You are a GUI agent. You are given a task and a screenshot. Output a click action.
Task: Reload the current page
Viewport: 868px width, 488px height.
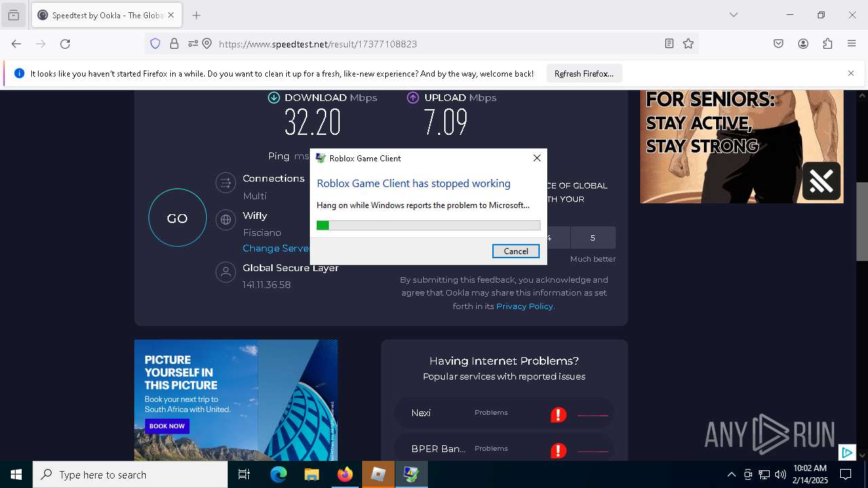coord(65,44)
